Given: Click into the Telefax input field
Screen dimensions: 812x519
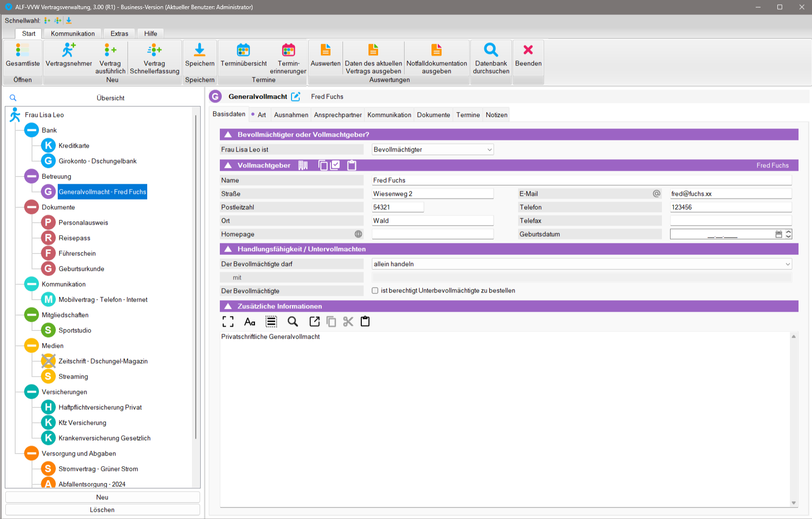Looking at the screenshot, I should pos(730,221).
